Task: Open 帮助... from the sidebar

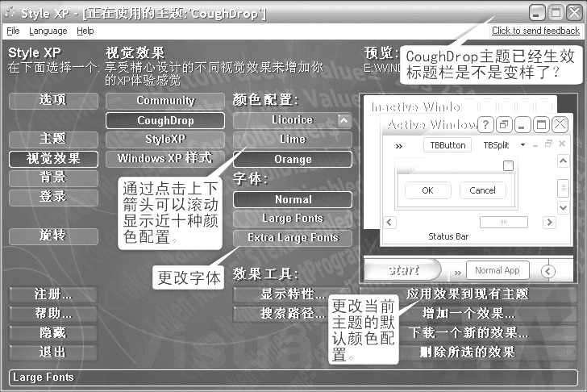Action: [x=53, y=314]
